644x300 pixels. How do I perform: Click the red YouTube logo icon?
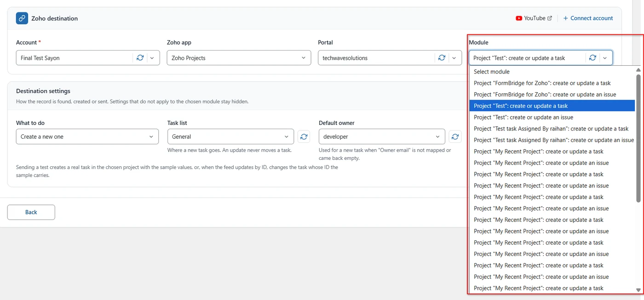click(x=519, y=18)
